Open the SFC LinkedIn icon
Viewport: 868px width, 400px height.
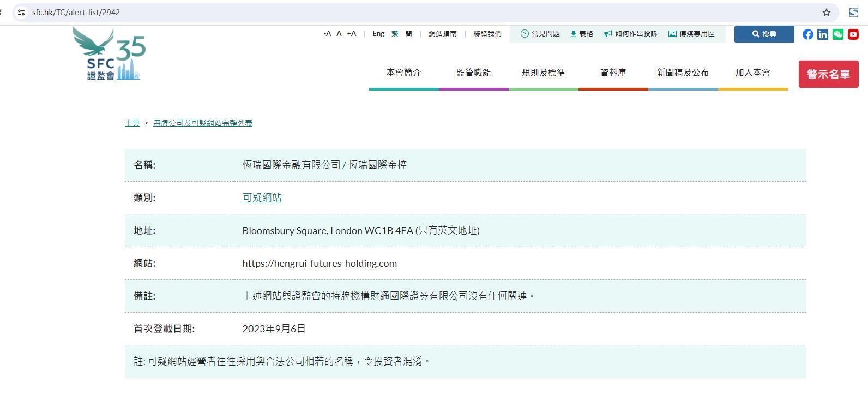point(823,34)
